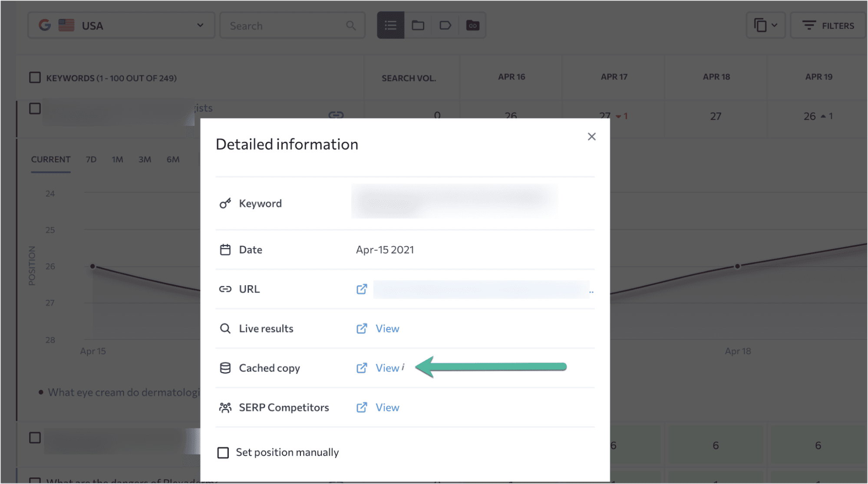
Task: Click the tag view icon
Action: (x=445, y=26)
